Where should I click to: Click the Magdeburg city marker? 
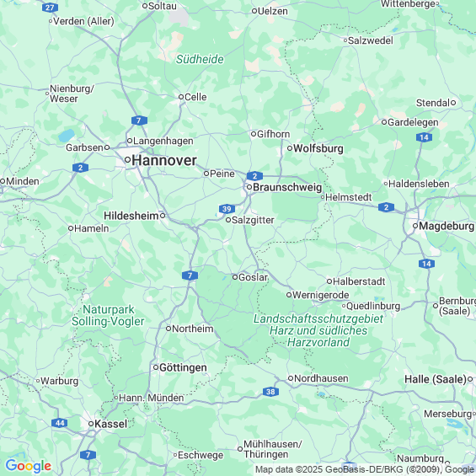click(x=415, y=226)
